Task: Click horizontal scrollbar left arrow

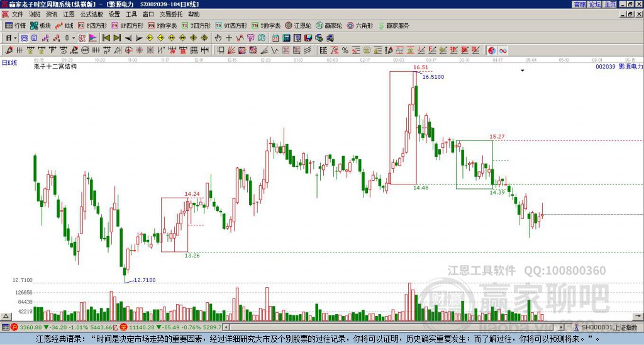Action: (x=226, y=327)
